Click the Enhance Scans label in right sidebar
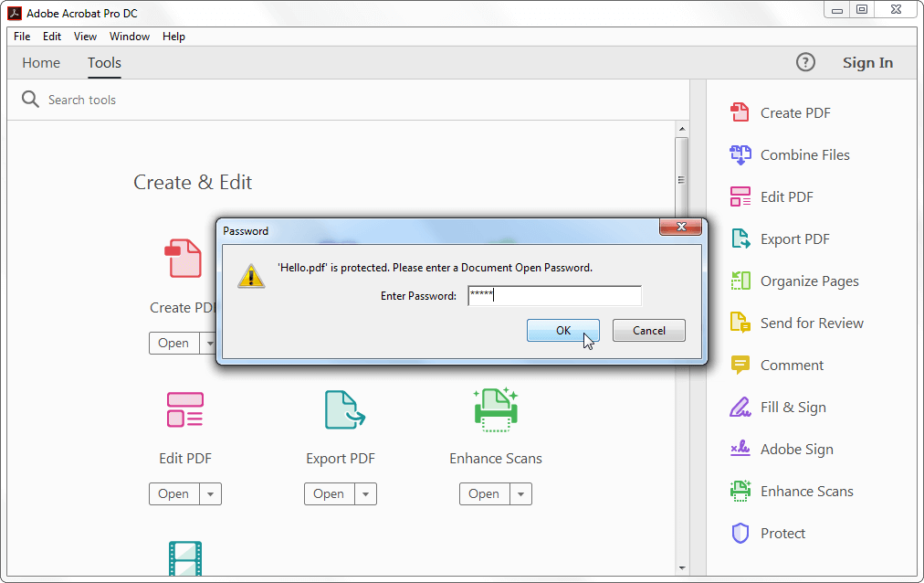The width and height of the screenshot is (924, 583). click(x=807, y=492)
